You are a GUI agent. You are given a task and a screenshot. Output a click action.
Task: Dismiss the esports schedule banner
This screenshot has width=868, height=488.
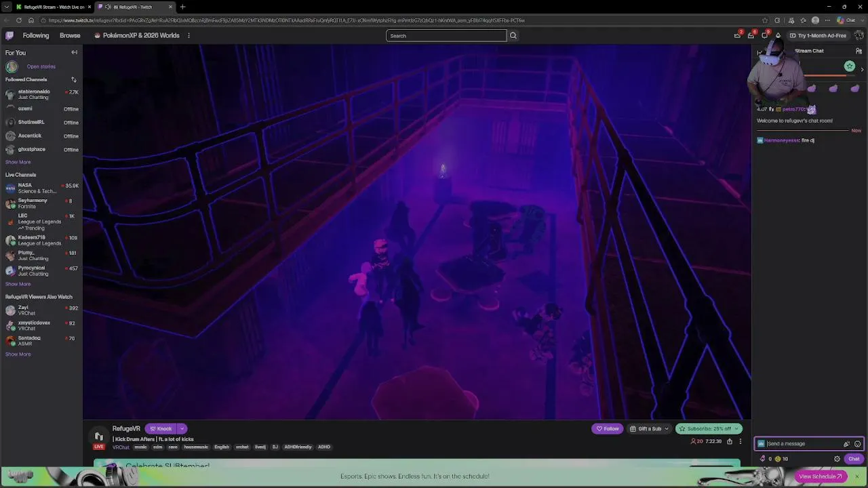coord(856,476)
